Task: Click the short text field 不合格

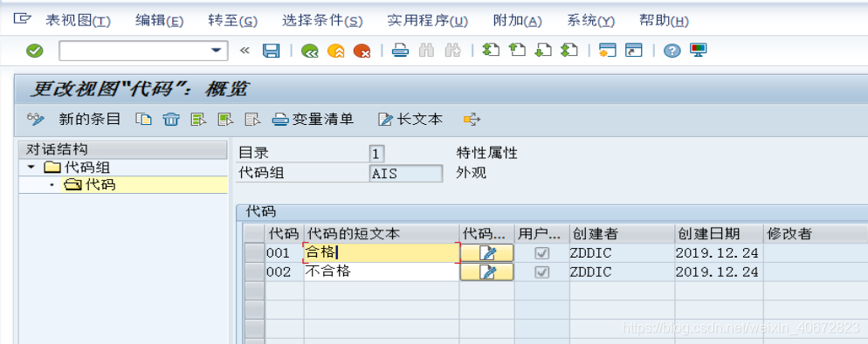Action: click(382, 272)
